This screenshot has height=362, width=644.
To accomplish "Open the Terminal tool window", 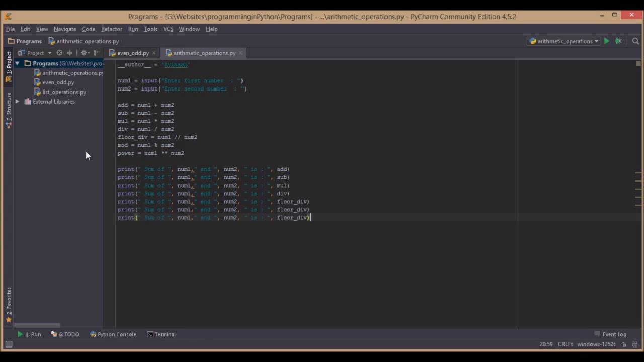I will pos(161,334).
